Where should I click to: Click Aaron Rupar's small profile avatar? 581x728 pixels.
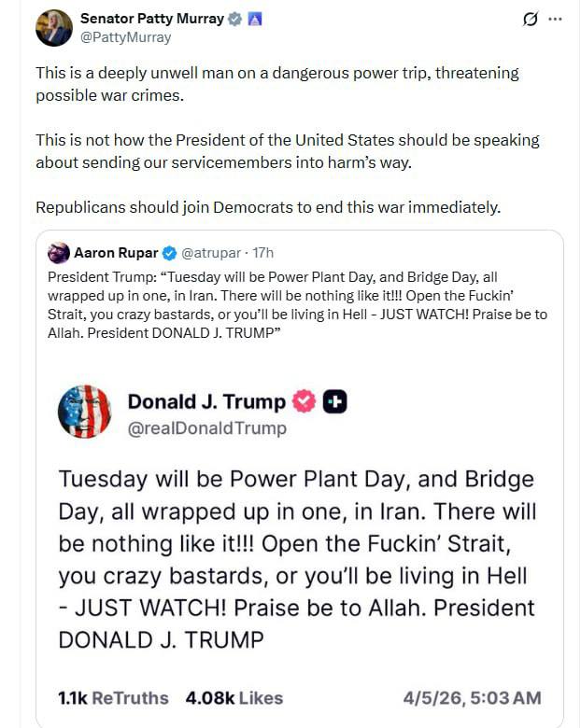[58, 253]
